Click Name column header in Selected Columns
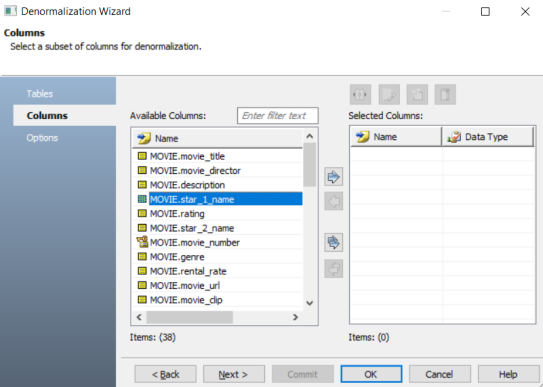543x387 pixels. click(x=396, y=137)
